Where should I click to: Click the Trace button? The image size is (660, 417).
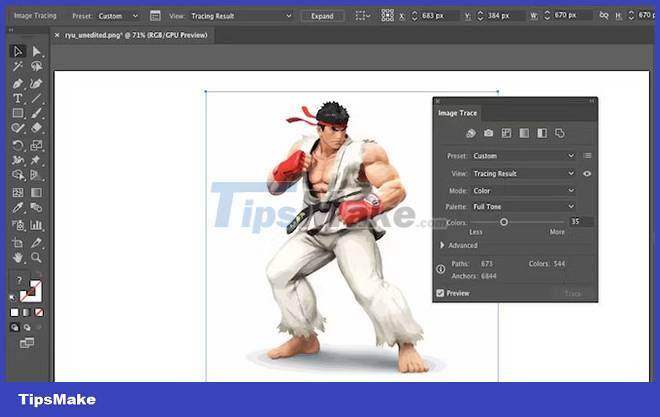[x=572, y=293]
